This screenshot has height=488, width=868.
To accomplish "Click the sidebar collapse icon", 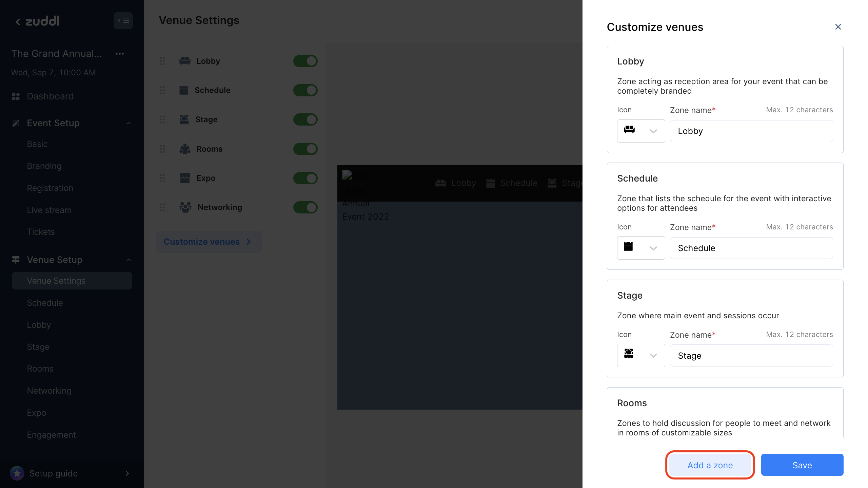I will point(123,21).
